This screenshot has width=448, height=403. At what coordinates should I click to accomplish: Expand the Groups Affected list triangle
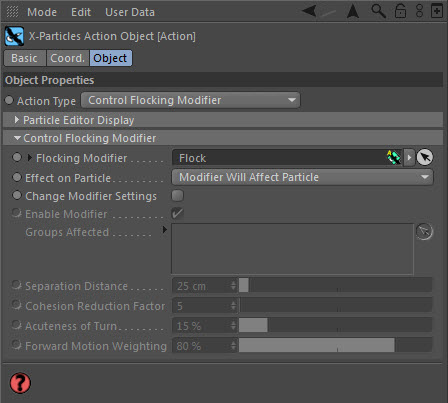pyautogui.click(x=164, y=230)
